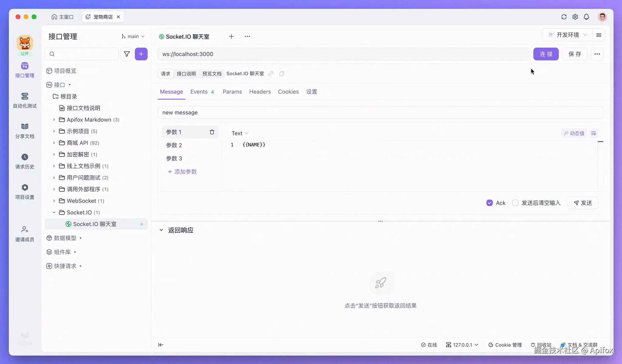Open 请求历史 in left sidebar

pyautogui.click(x=25, y=162)
